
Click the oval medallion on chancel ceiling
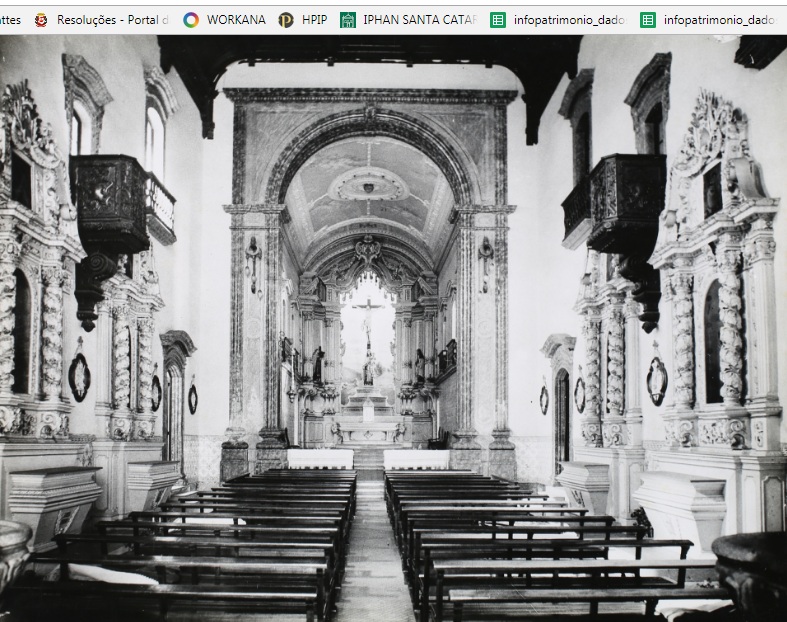tap(367, 184)
